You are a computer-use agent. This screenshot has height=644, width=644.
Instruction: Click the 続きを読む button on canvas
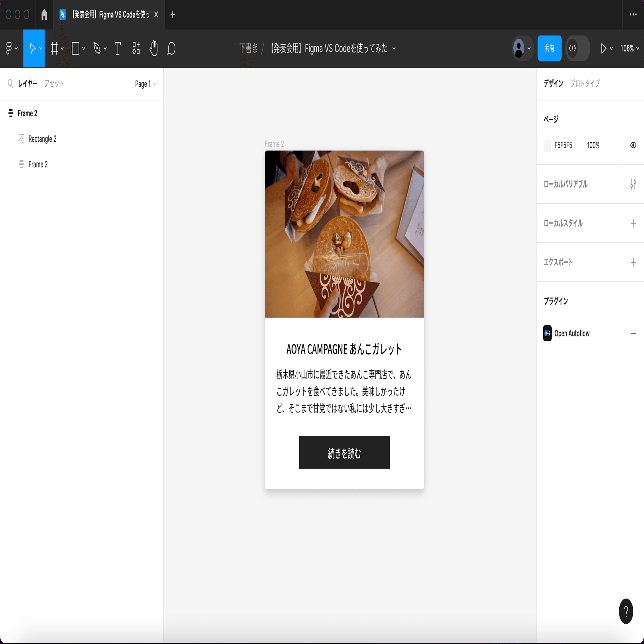click(x=344, y=452)
